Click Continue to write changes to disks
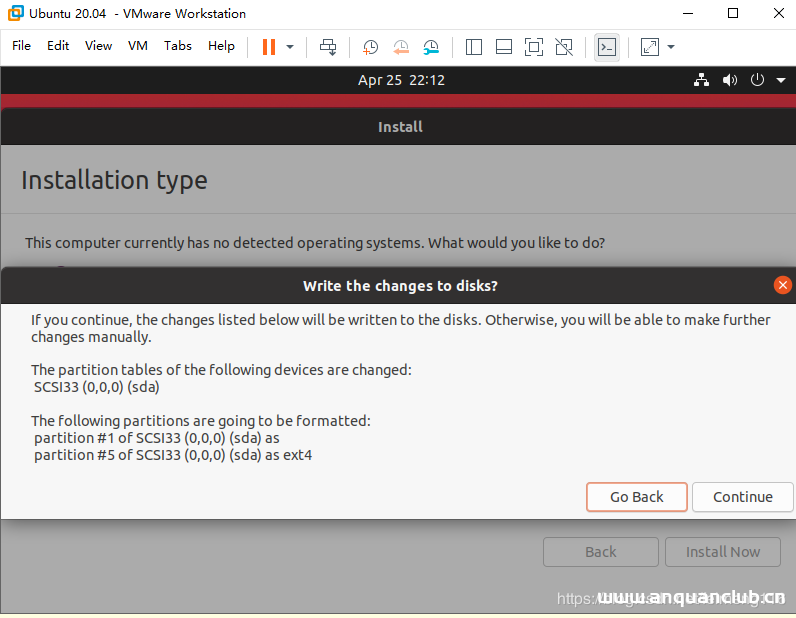 coord(742,497)
